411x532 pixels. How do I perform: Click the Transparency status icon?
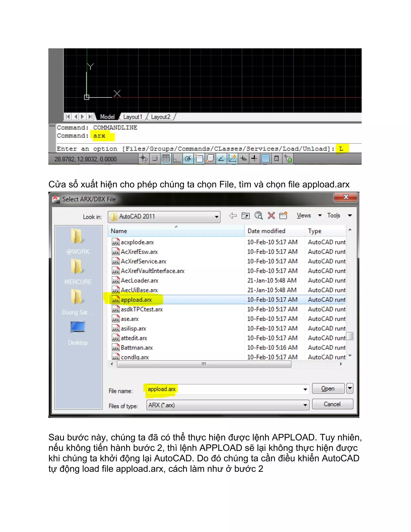[265, 159]
